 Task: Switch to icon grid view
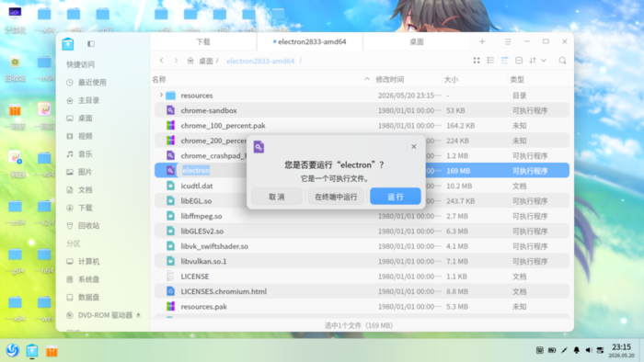pos(477,61)
